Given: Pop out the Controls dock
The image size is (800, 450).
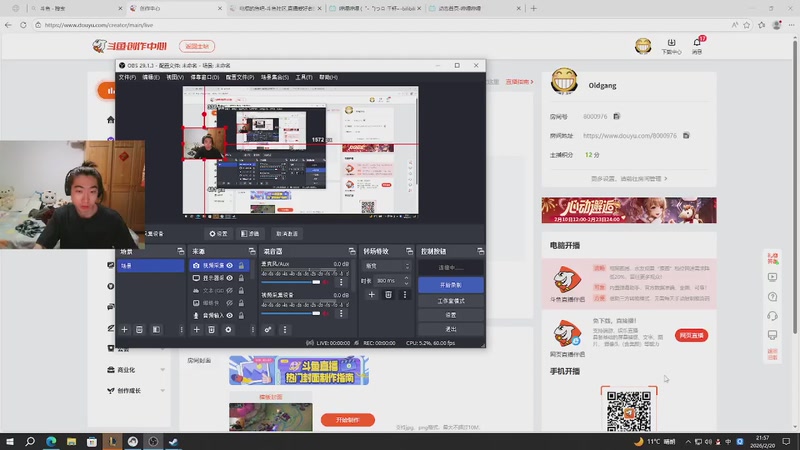Looking at the screenshot, I should 480,251.
